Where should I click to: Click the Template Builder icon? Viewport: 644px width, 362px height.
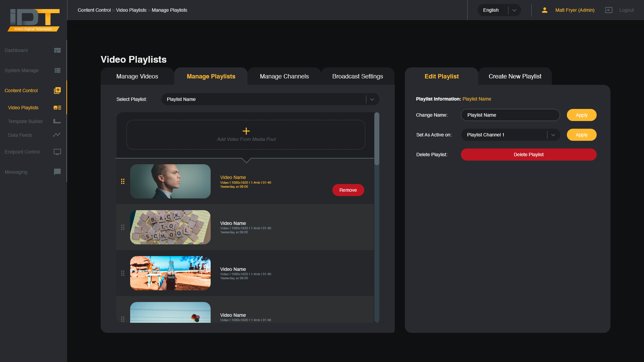point(57,121)
